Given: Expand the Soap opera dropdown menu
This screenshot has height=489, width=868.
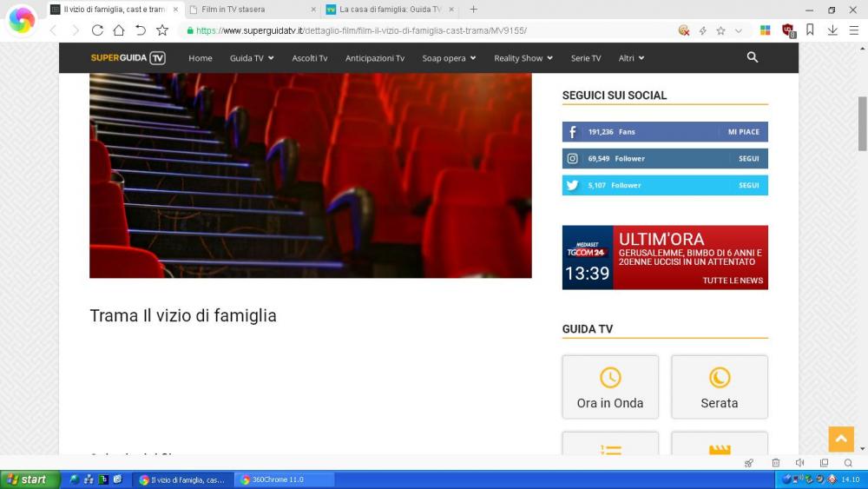Looking at the screenshot, I should tap(448, 58).
